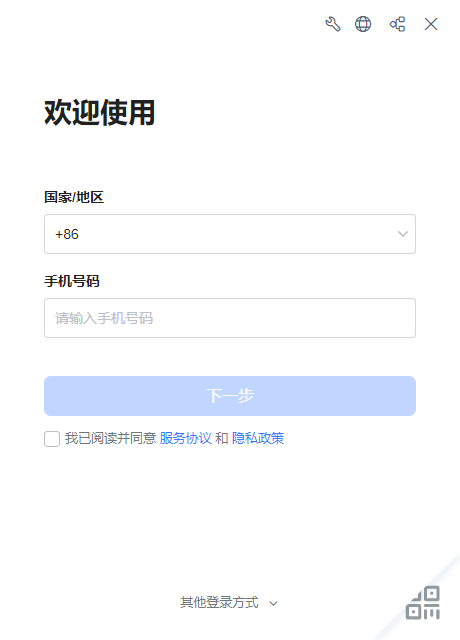Click the 我已阅读并同意 label text
The width and height of the screenshot is (460, 640).
[x=110, y=438]
